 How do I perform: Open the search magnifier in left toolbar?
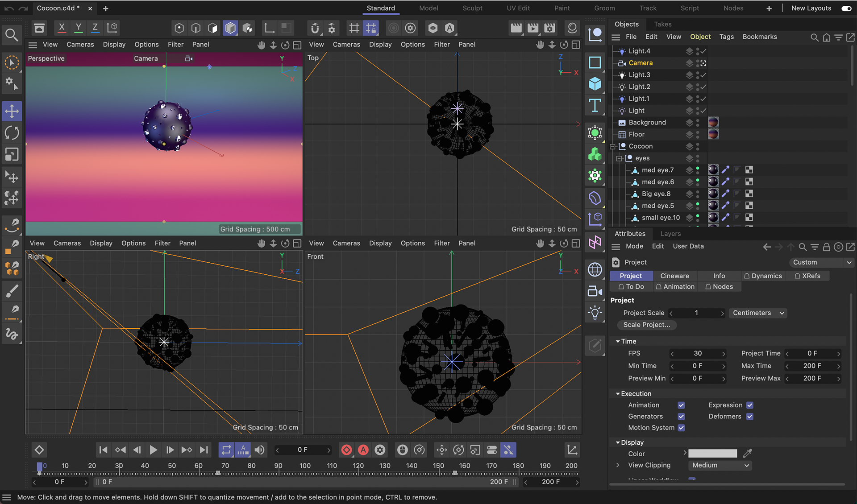pyautogui.click(x=12, y=35)
